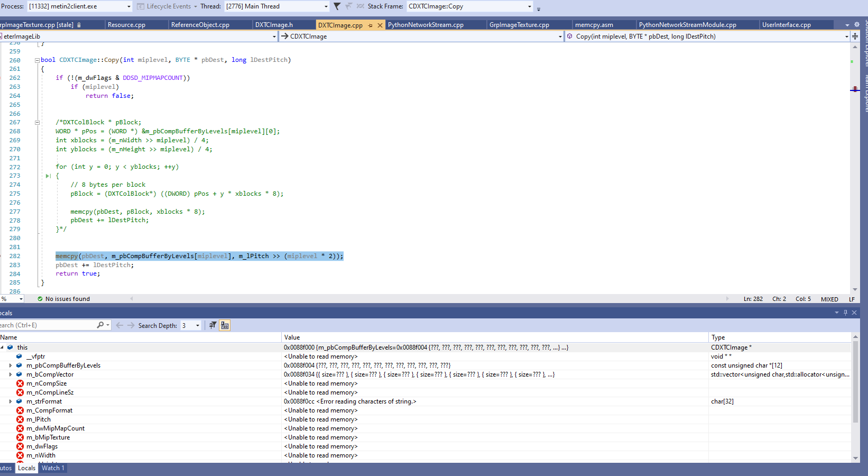Click the pinned-items filter icon in Locals
The height and width of the screenshot is (476, 868).
coord(213,325)
